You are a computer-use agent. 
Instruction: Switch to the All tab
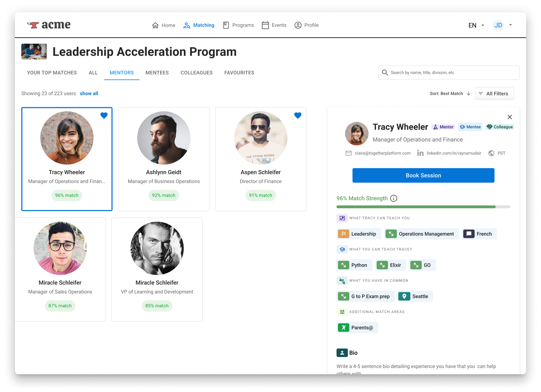click(x=93, y=72)
